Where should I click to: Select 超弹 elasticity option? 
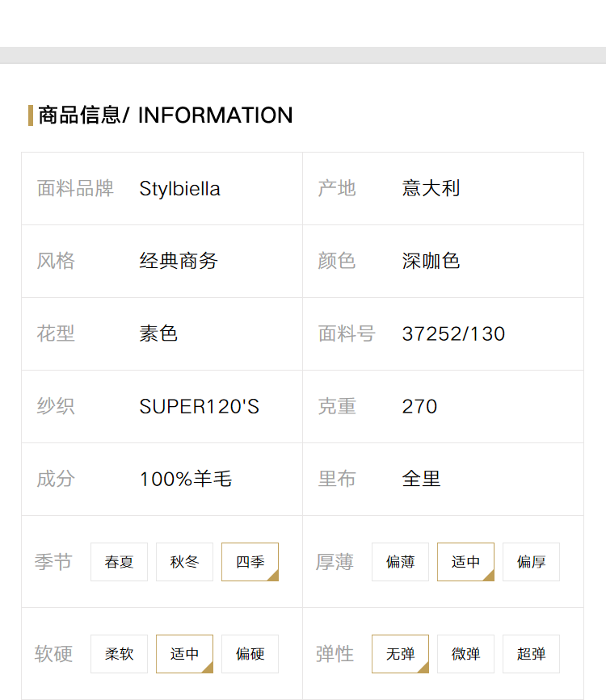coord(531,653)
